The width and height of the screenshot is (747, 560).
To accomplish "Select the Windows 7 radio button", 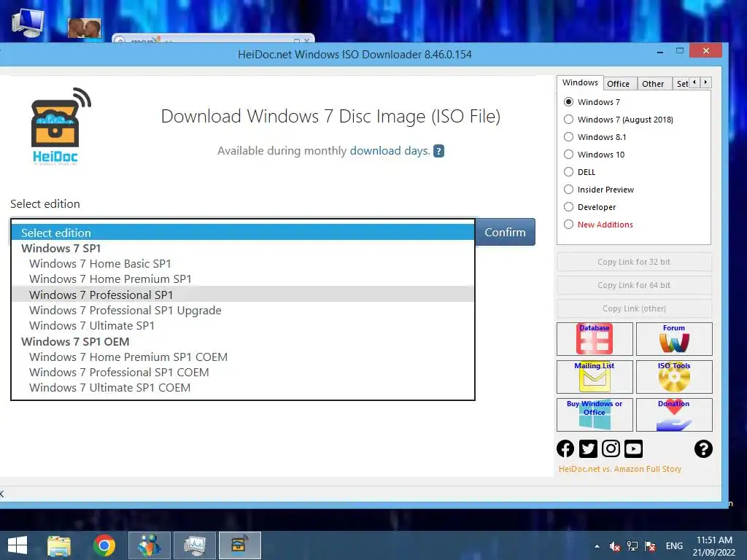I will 568,102.
